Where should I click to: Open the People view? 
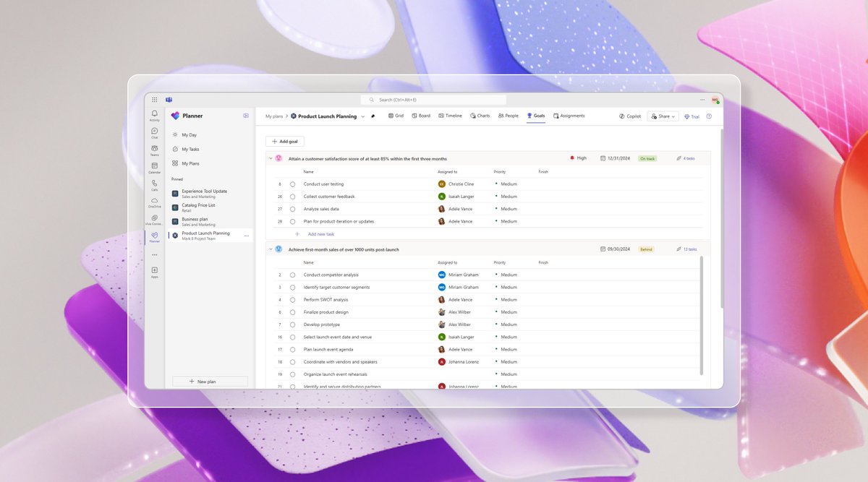(507, 116)
